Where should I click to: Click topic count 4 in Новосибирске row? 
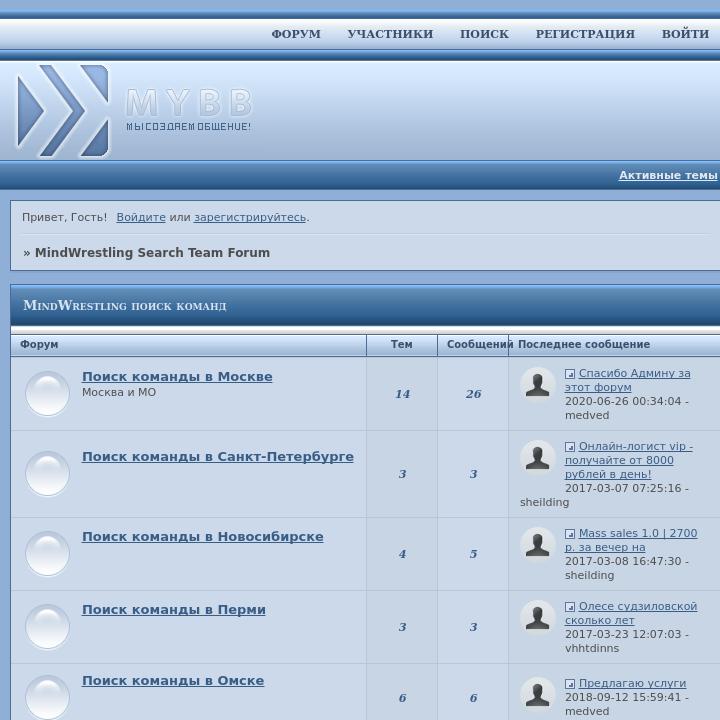(402, 554)
